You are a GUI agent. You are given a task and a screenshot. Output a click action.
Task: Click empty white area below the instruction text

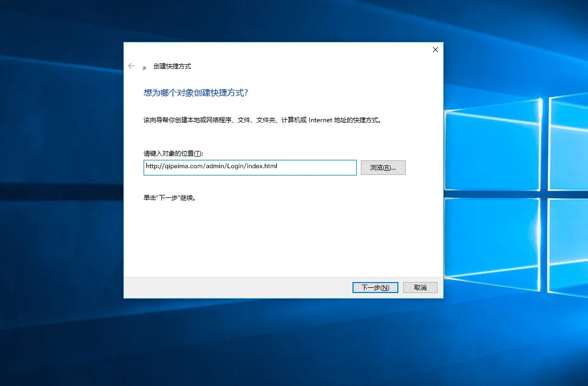[x=282, y=240]
